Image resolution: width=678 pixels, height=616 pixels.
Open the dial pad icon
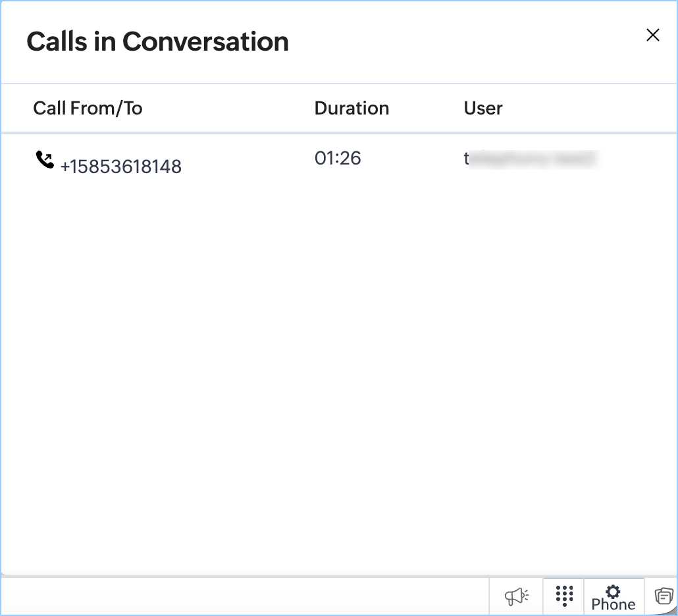coord(564,596)
